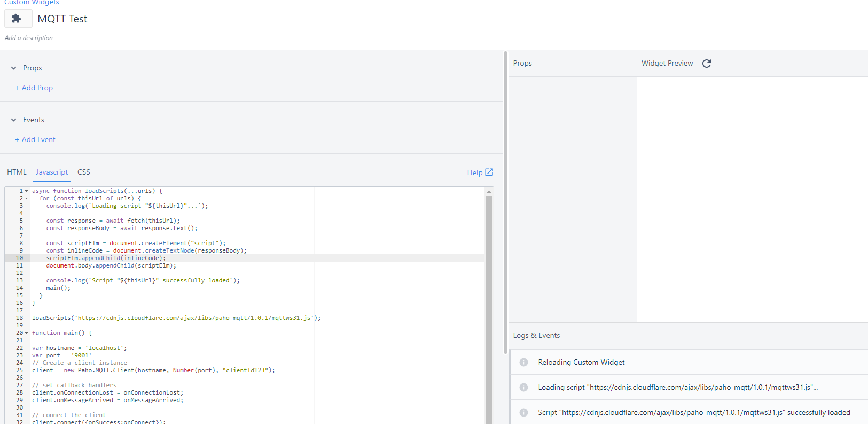The height and width of the screenshot is (424, 868).
Task: Fold the main function at line 20
Action: [x=27, y=333]
